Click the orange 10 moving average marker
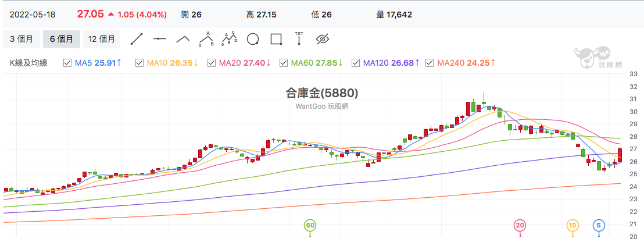644x242 pixels. coord(573,226)
